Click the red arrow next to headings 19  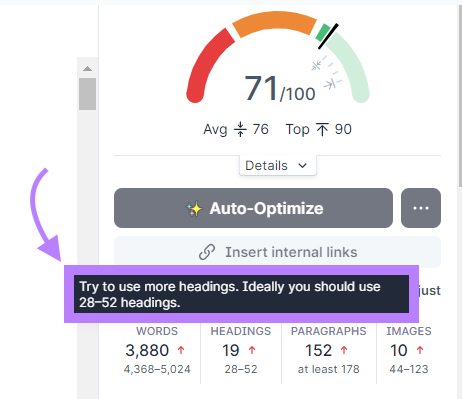(x=252, y=350)
